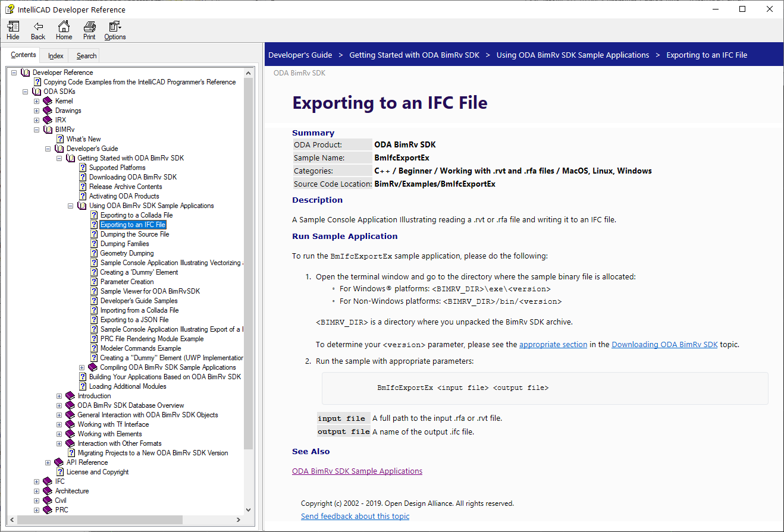784x532 pixels.
Task: Click the contents tree horizontal scroll-right arrow
Action: click(x=239, y=520)
